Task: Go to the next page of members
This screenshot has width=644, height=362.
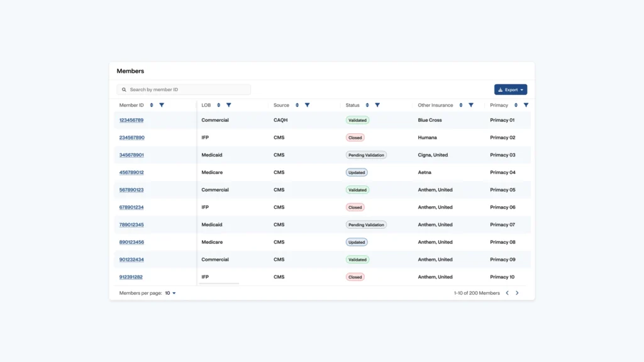Action: [x=517, y=292]
